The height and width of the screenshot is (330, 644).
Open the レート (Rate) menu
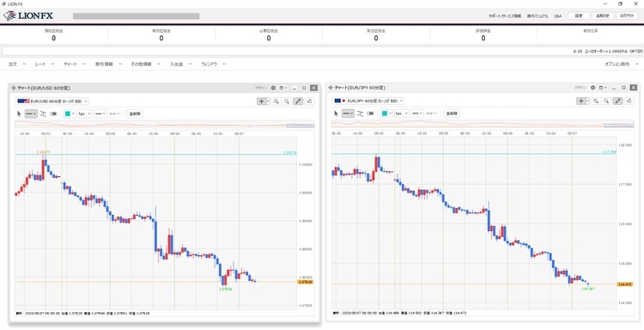point(45,64)
